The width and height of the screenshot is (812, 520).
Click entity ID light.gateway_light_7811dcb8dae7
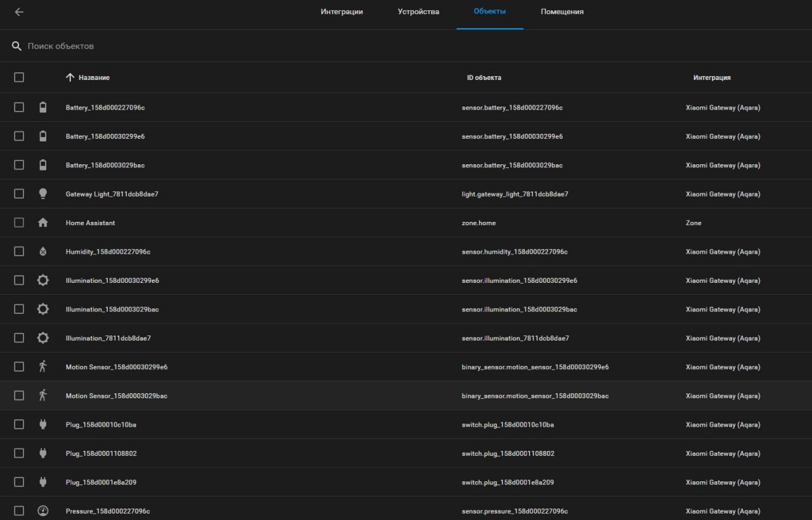click(515, 194)
